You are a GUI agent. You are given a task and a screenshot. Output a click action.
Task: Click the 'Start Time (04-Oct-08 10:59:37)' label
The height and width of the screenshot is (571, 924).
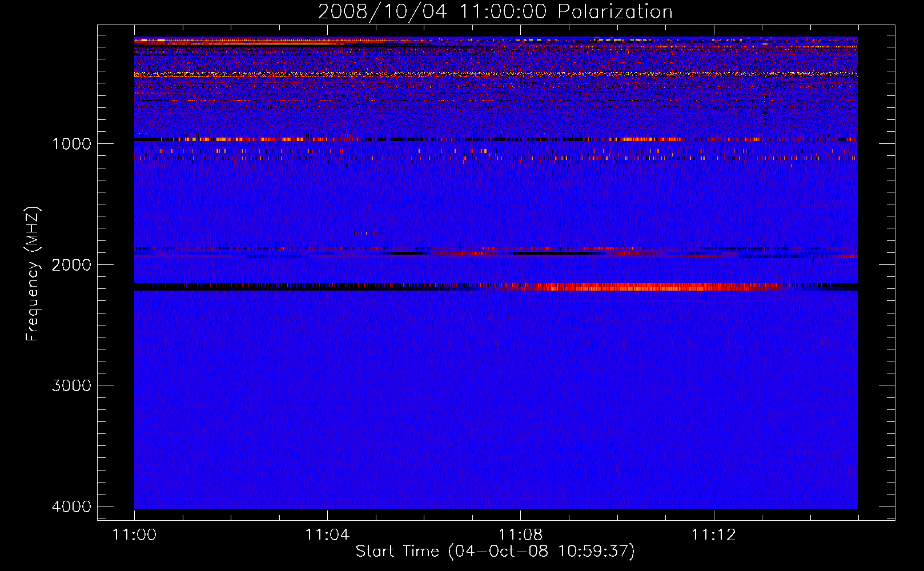[x=495, y=552]
